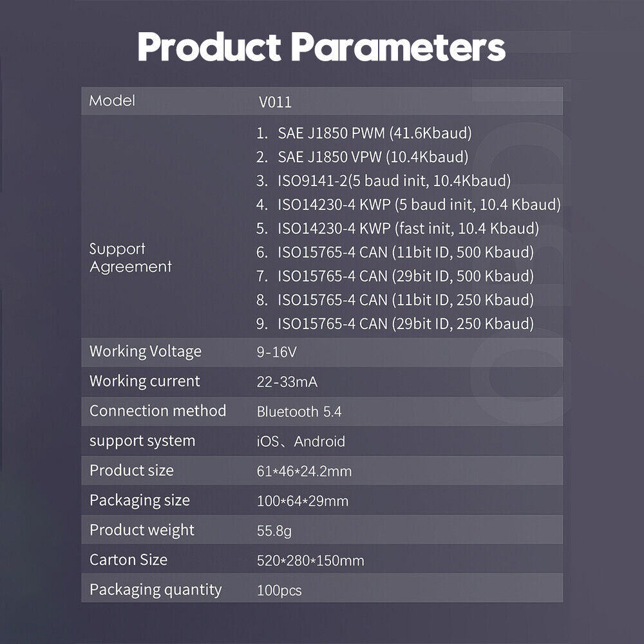Click the iOS, Android support system value
644x644 pixels.
(x=301, y=442)
